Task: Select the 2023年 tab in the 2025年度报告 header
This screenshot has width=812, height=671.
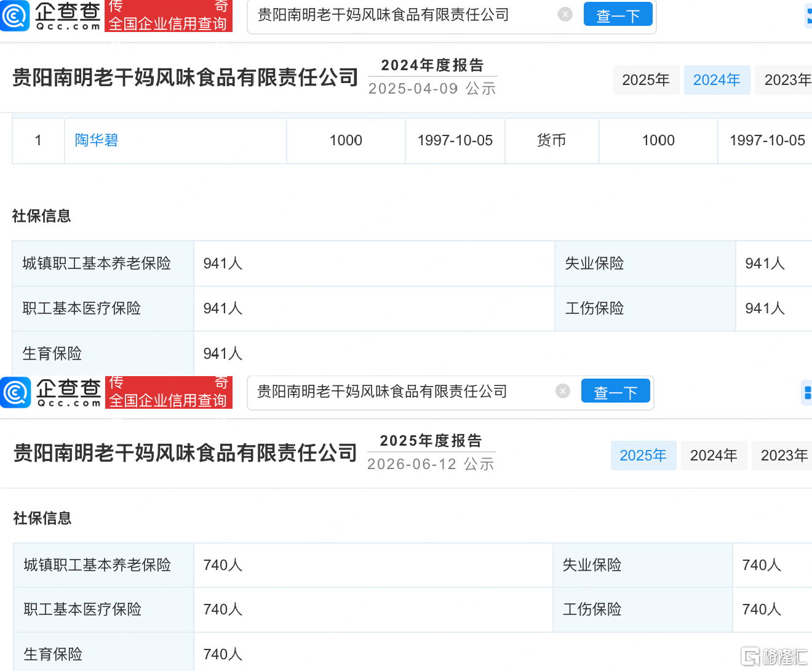Action: click(x=782, y=456)
